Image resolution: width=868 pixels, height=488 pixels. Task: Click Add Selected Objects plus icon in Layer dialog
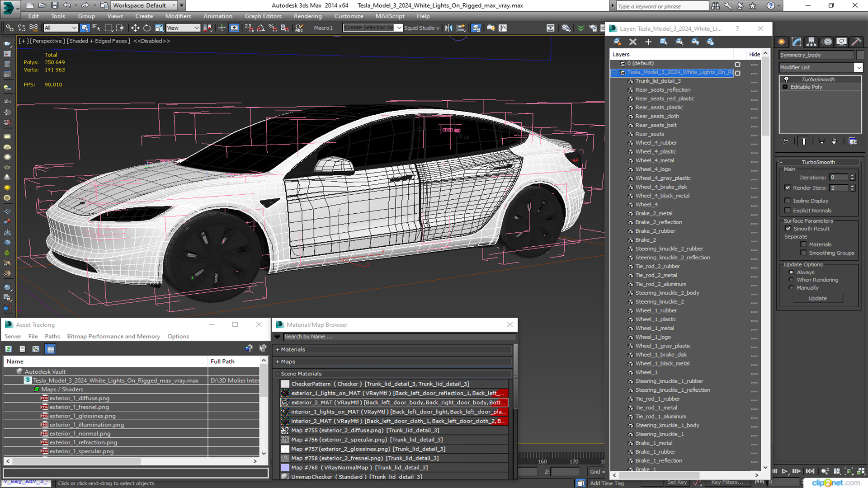648,42
